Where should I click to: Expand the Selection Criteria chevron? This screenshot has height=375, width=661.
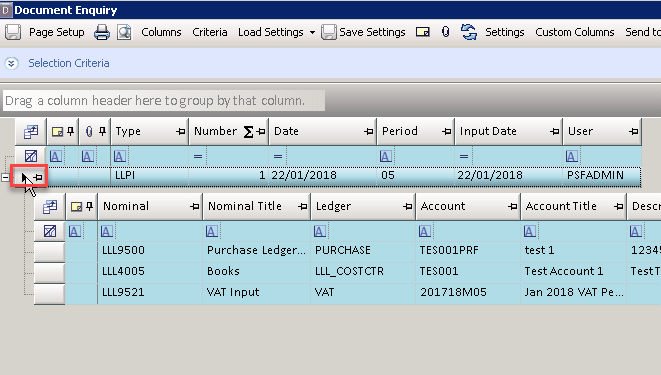click(x=11, y=63)
